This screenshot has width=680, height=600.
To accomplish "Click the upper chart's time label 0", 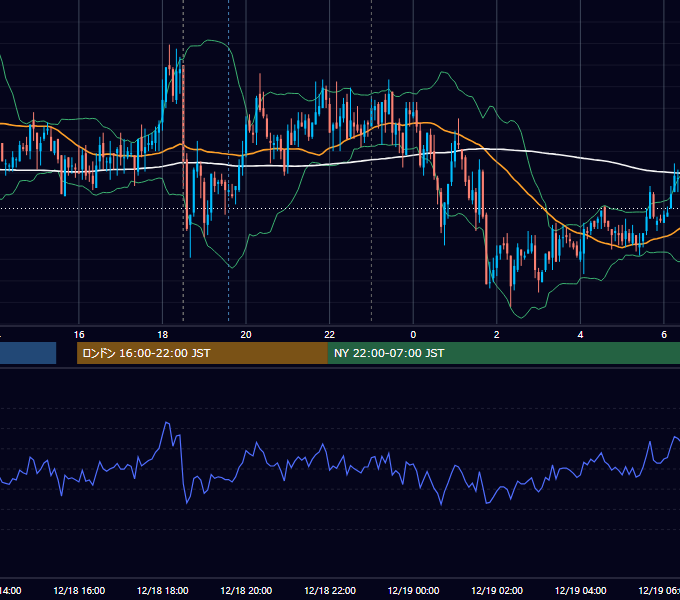I will click(x=413, y=335).
